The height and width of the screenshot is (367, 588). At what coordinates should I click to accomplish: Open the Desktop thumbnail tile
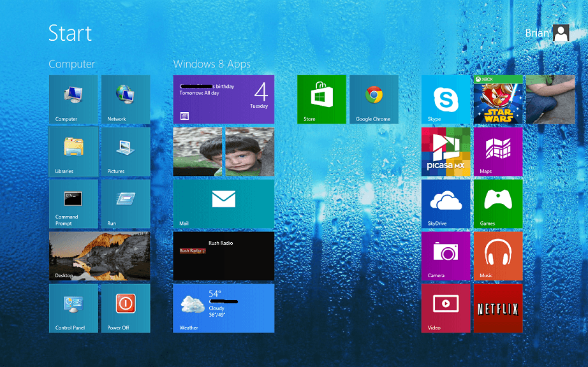[x=99, y=256]
